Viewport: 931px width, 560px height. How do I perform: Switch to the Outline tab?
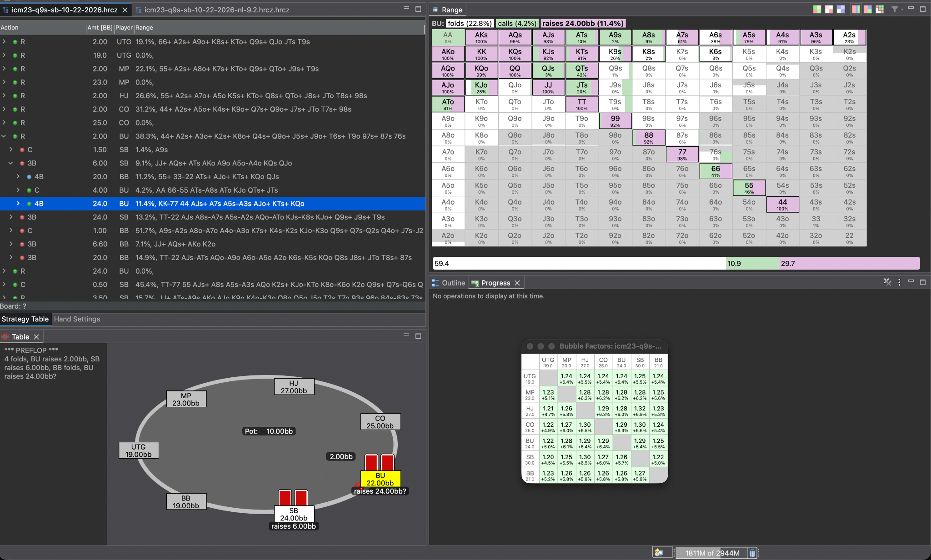(448, 283)
